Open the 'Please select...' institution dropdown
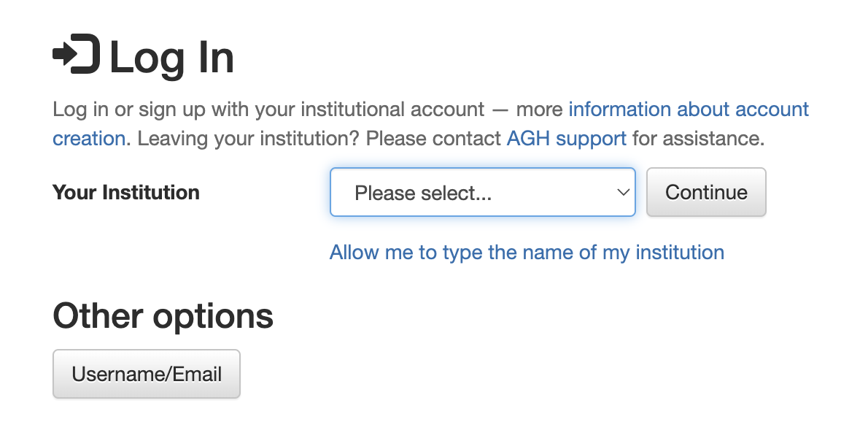The image size is (868, 441). tap(483, 192)
